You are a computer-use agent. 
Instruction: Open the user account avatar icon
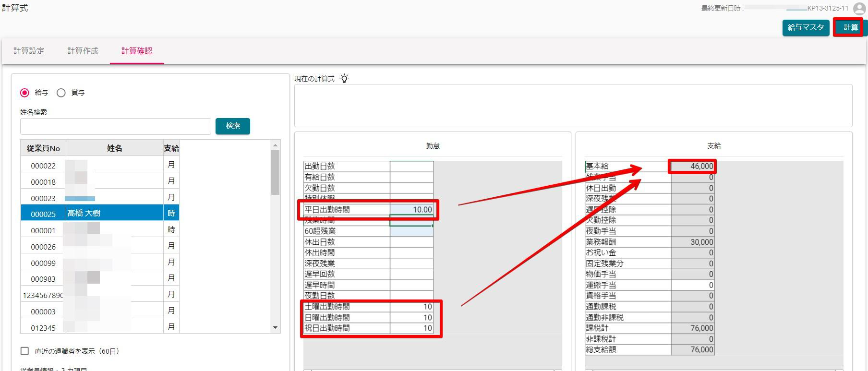point(859,9)
